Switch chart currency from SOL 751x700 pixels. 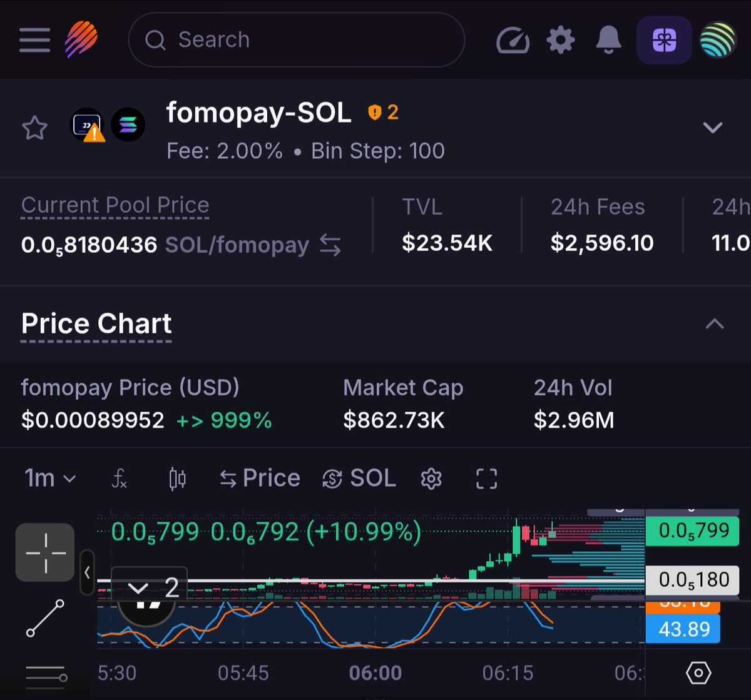click(359, 479)
